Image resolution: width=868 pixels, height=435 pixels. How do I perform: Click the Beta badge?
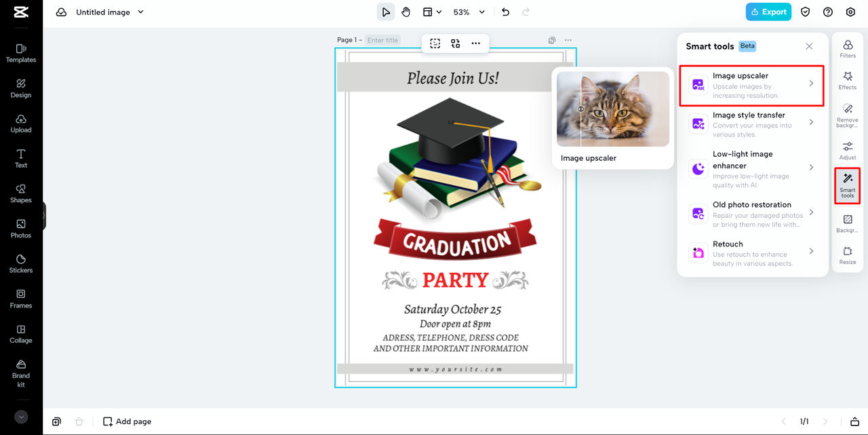tap(747, 46)
